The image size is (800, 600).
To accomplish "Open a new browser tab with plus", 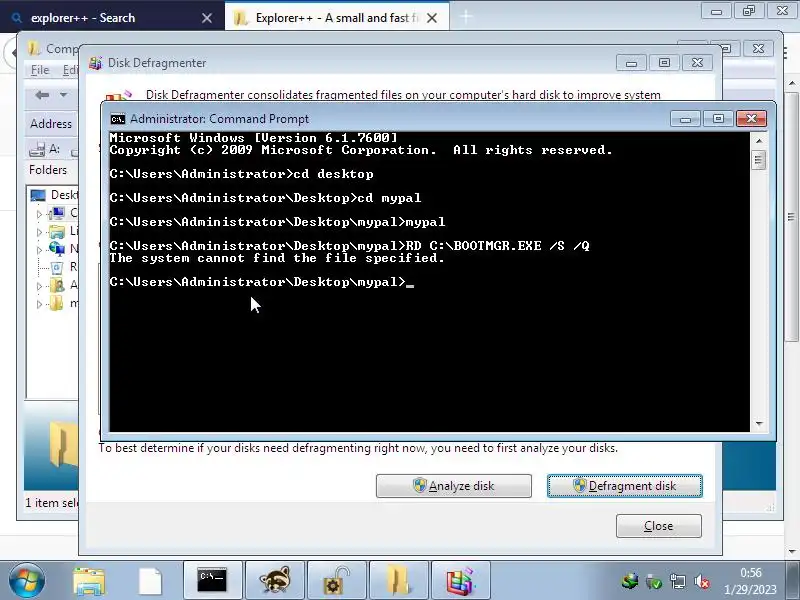I will (x=465, y=17).
